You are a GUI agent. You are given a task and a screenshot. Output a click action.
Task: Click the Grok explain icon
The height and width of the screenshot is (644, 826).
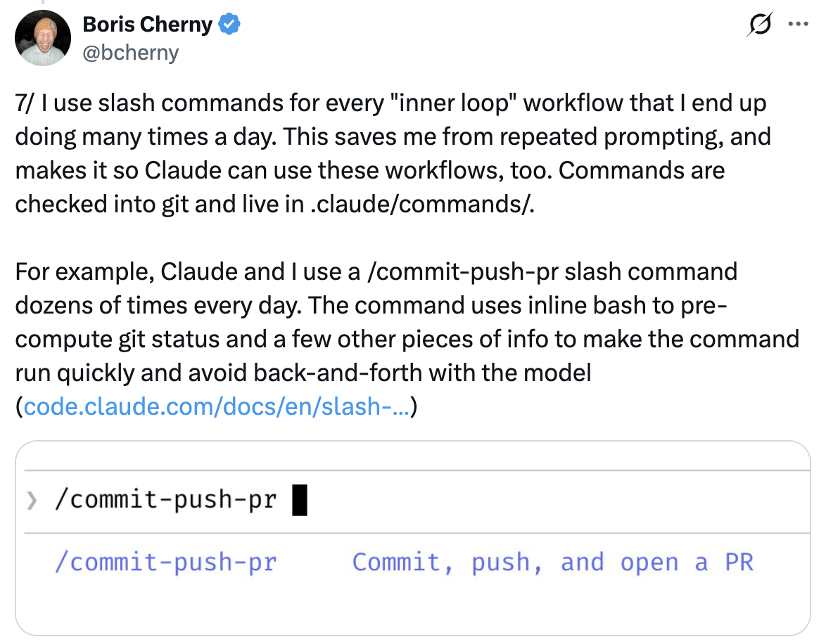click(x=758, y=23)
